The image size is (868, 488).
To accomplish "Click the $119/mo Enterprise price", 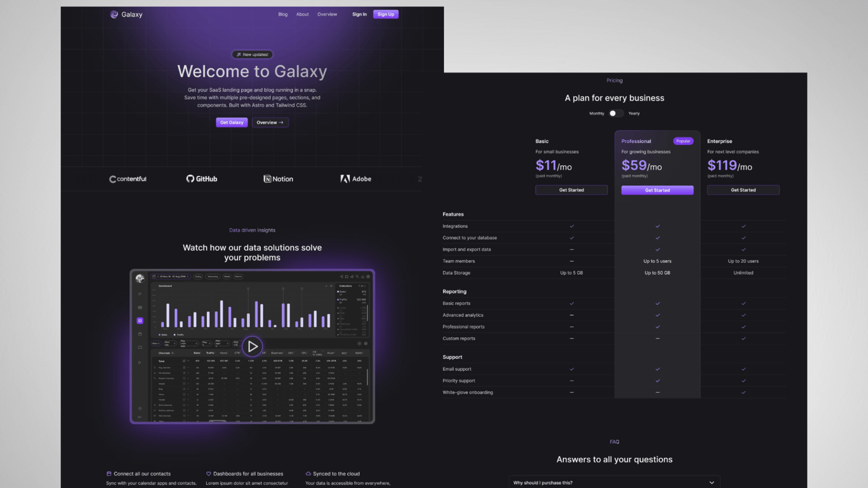I will point(730,165).
